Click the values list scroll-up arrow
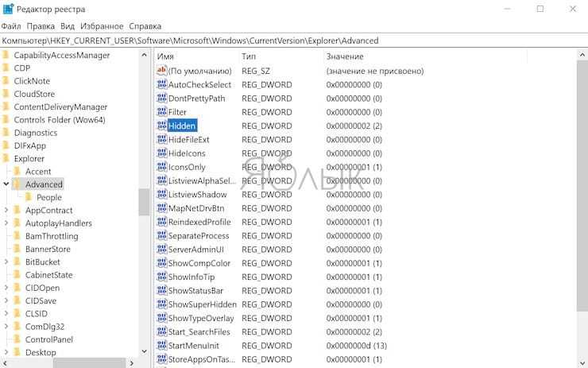The height and width of the screenshot is (368, 588). [582, 55]
